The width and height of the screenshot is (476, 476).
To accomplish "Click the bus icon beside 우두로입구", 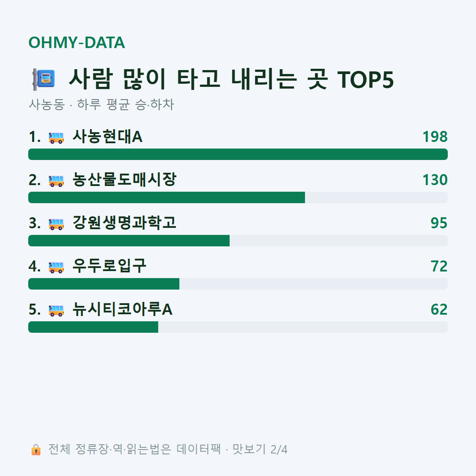I will tap(56, 267).
